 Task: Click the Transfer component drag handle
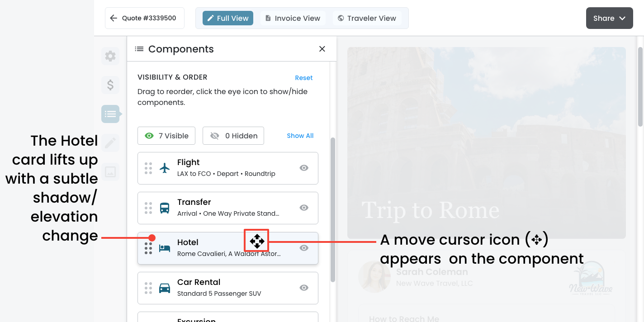point(148,208)
